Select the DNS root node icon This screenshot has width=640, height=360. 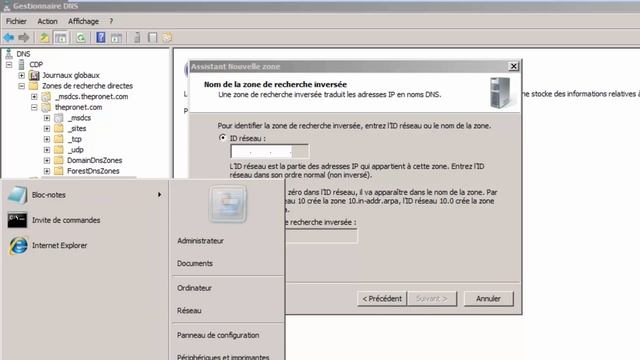point(9,54)
